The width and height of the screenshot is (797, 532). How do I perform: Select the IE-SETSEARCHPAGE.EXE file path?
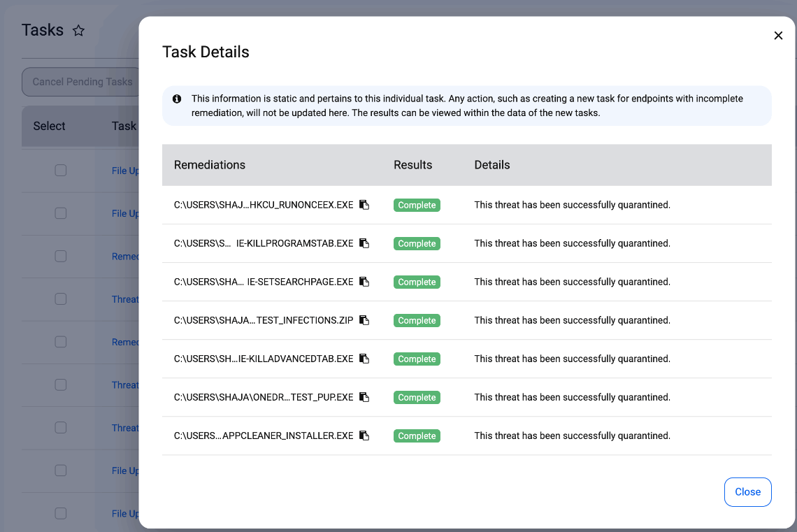(264, 282)
